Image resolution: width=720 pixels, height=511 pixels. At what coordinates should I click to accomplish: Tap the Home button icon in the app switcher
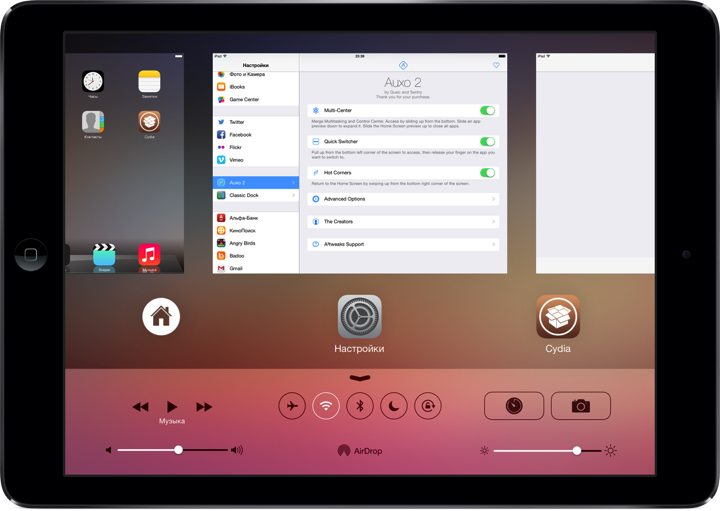(x=161, y=316)
